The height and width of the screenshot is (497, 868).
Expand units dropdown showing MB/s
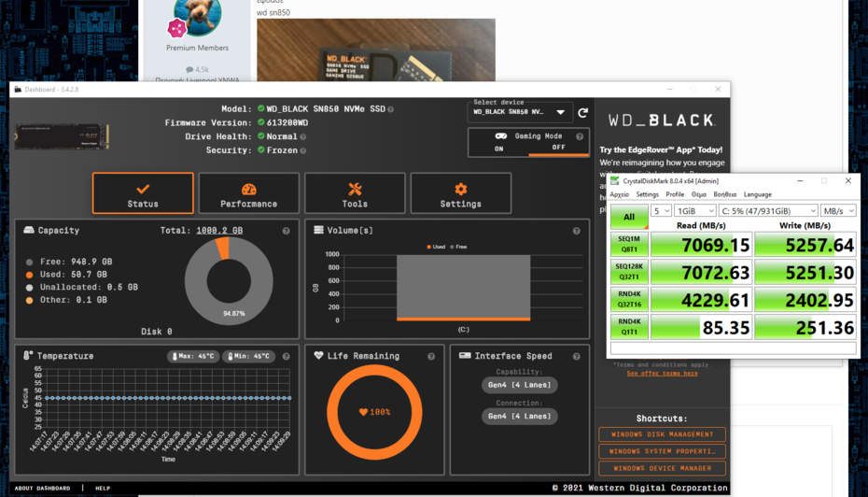click(x=838, y=211)
